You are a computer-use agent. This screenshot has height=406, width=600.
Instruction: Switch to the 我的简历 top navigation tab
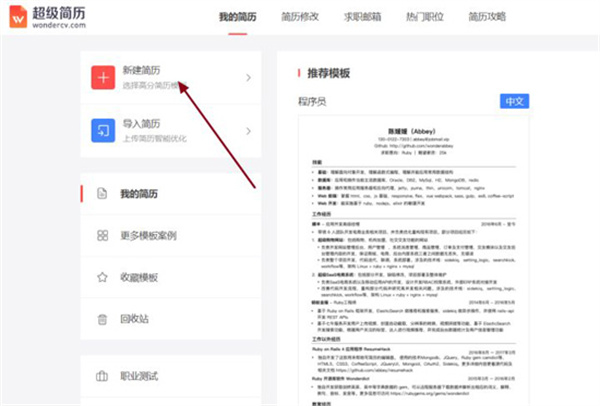point(239,17)
